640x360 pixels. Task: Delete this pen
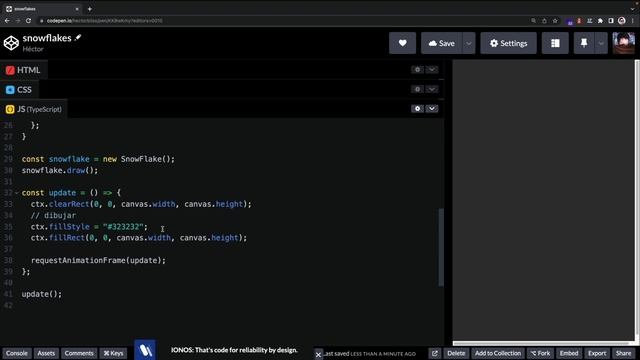point(456,353)
